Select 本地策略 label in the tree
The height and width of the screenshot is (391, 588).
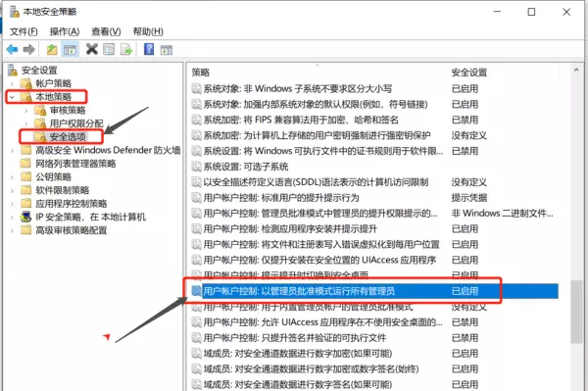[53, 97]
